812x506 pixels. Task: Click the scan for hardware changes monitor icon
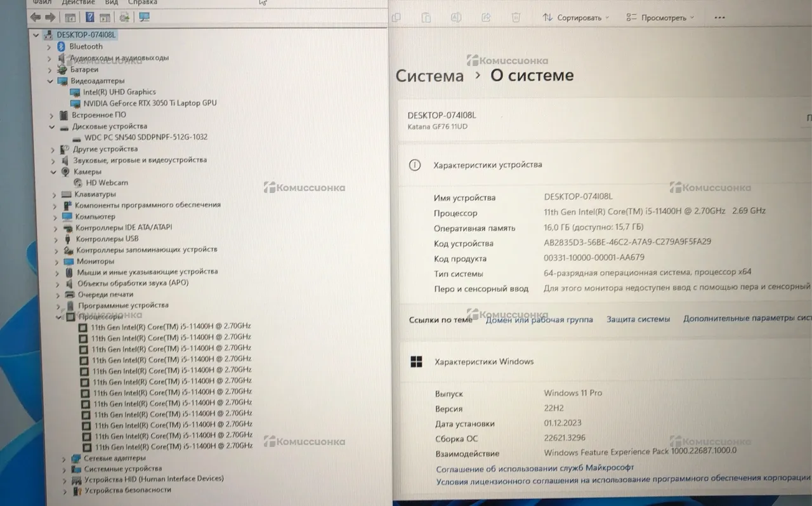(x=144, y=17)
